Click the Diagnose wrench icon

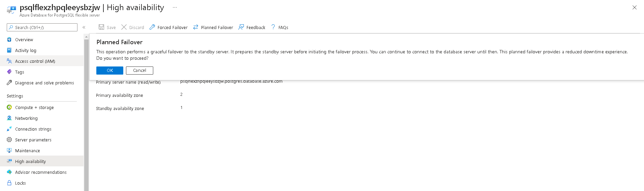(9, 83)
